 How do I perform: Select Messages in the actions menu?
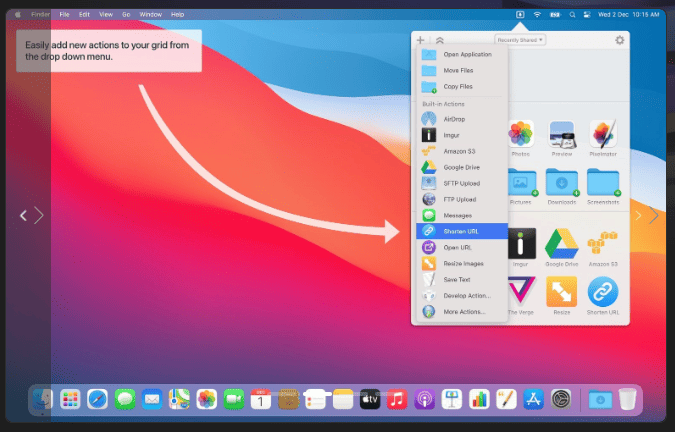point(462,215)
